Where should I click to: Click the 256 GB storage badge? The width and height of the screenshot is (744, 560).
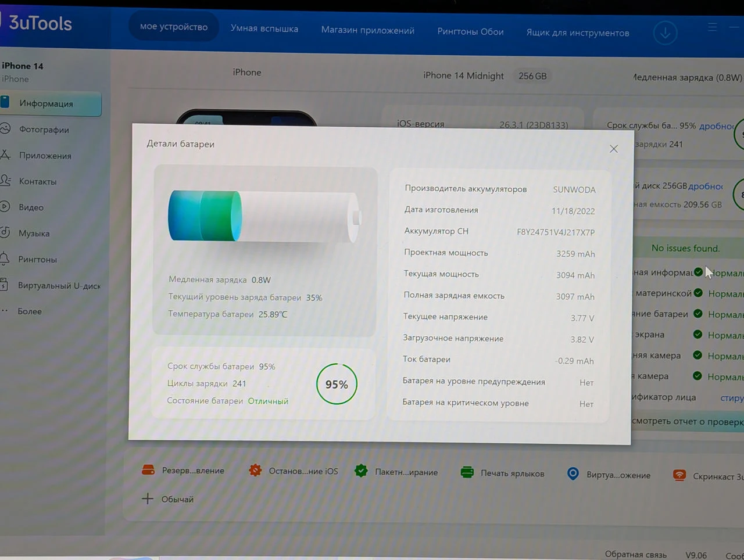pyautogui.click(x=532, y=76)
